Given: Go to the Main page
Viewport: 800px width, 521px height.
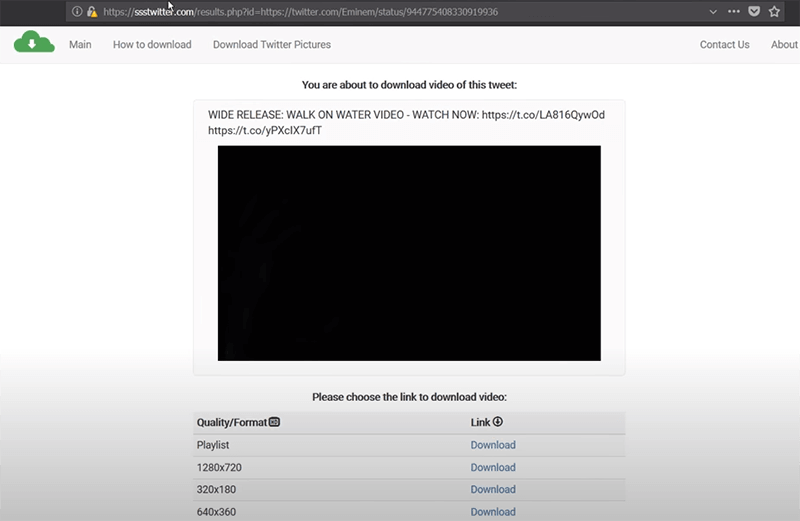Looking at the screenshot, I should [x=80, y=44].
